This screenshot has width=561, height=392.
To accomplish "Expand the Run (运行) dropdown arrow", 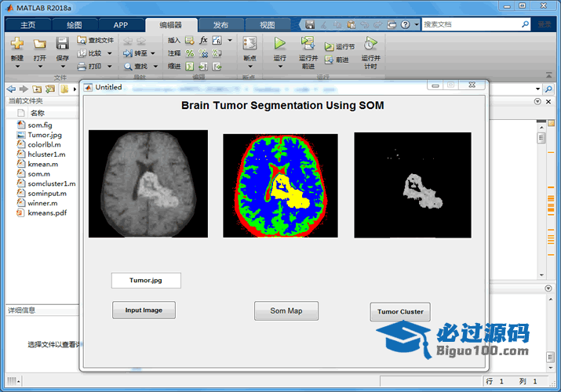I will coord(280,67).
